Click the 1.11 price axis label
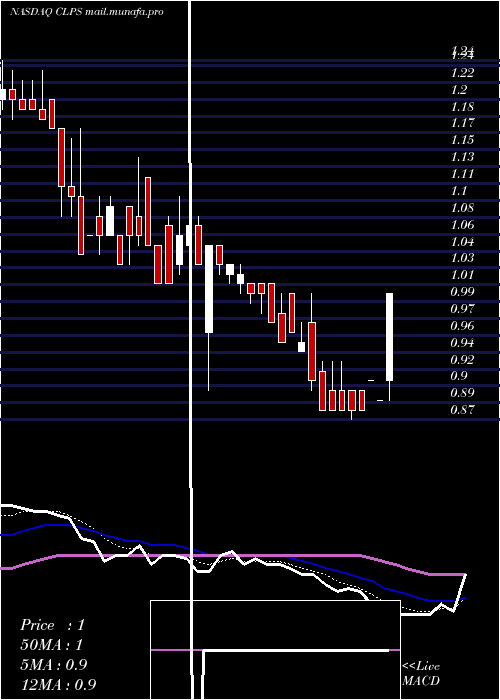Viewport: 500px width, 700px height. coord(462,173)
